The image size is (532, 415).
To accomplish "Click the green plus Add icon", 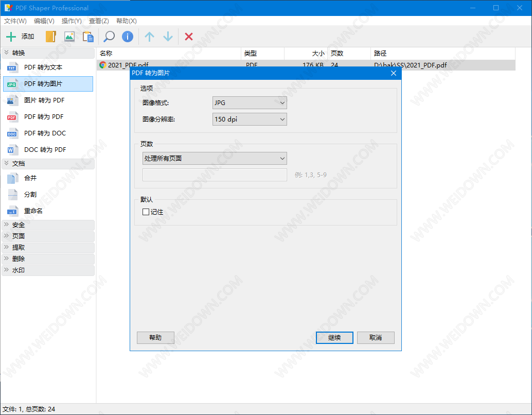I will click(x=11, y=37).
